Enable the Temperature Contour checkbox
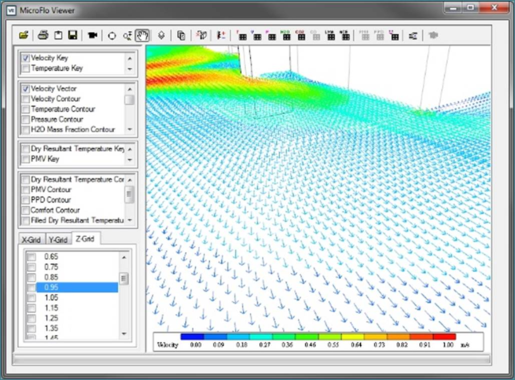 tap(26, 109)
